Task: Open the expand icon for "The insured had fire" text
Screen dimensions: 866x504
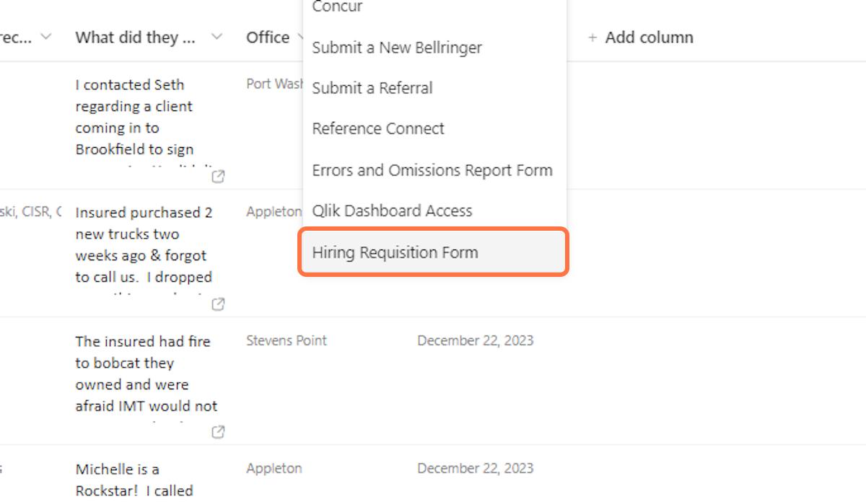Action: pyautogui.click(x=218, y=432)
